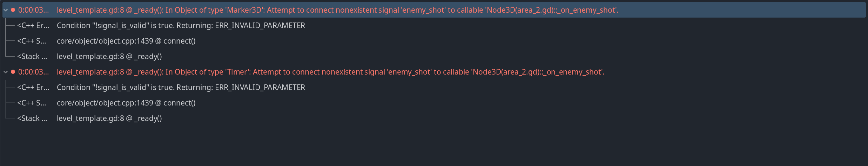Image resolution: width=868 pixels, height=166 pixels.
Task: Open 'level_template.gd:8 @ _ready()' stack frame under Marker3D
Action: click(109, 57)
